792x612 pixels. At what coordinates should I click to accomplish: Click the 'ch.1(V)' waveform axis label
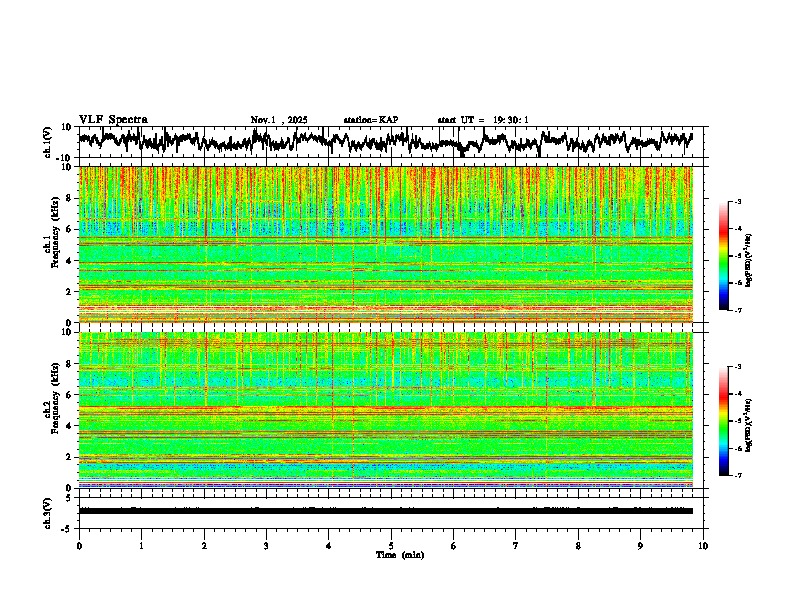48,142
